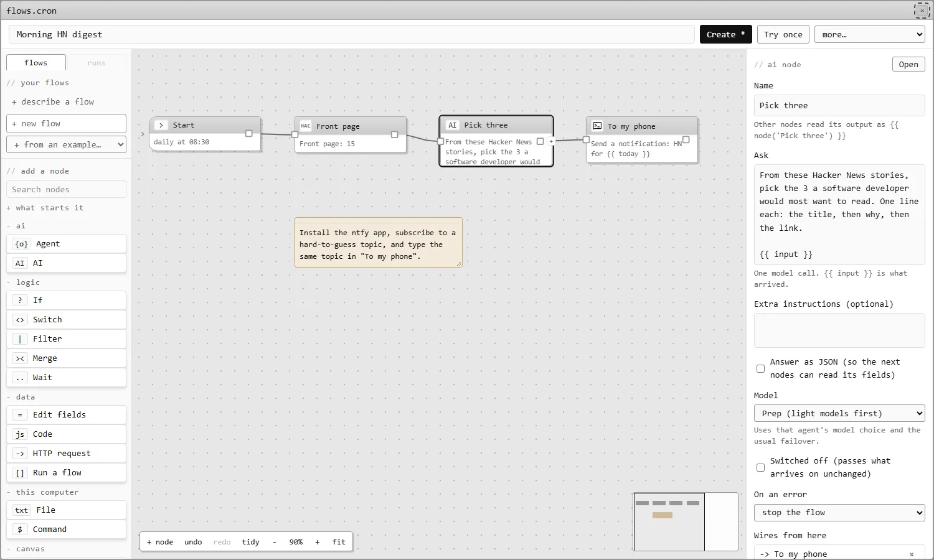Add a File node

[x=66, y=510]
